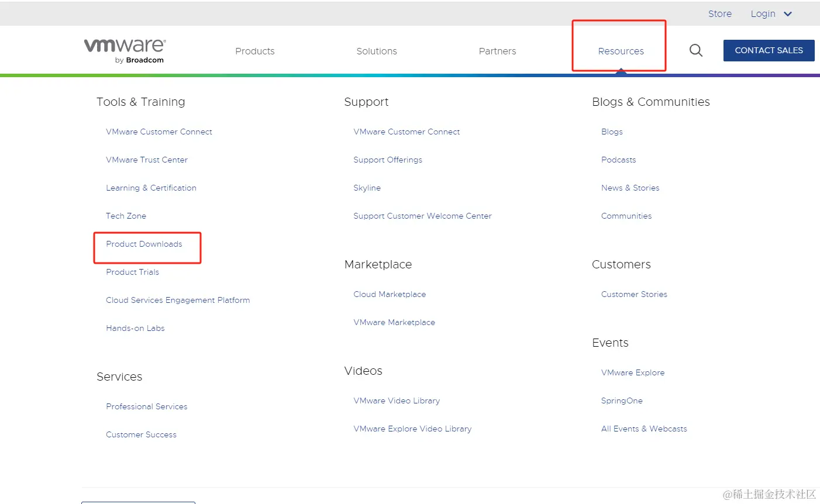
Task: Visit the Tech Zone link
Action: [x=126, y=216]
